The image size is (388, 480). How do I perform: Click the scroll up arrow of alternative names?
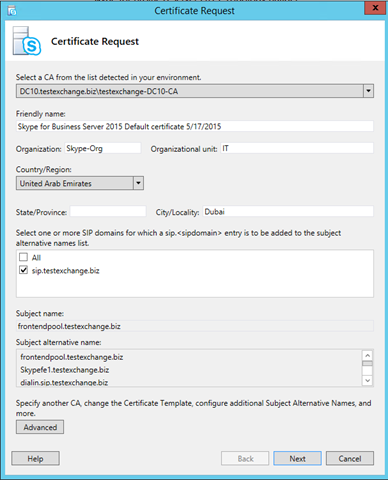tap(367, 355)
